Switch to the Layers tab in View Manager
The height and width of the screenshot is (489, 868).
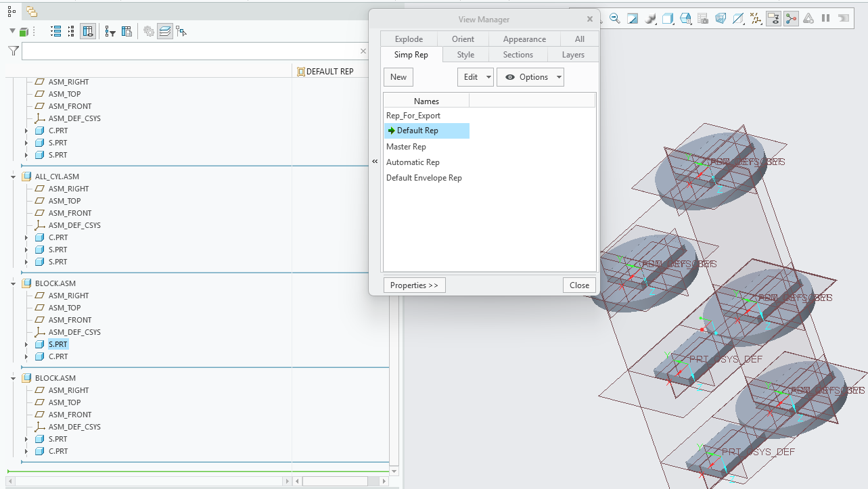573,54
